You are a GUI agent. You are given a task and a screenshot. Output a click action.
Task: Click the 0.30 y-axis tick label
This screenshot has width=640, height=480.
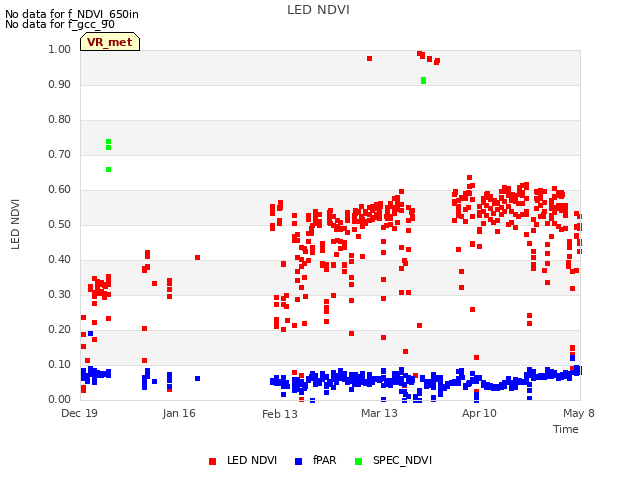pyautogui.click(x=59, y=295)
